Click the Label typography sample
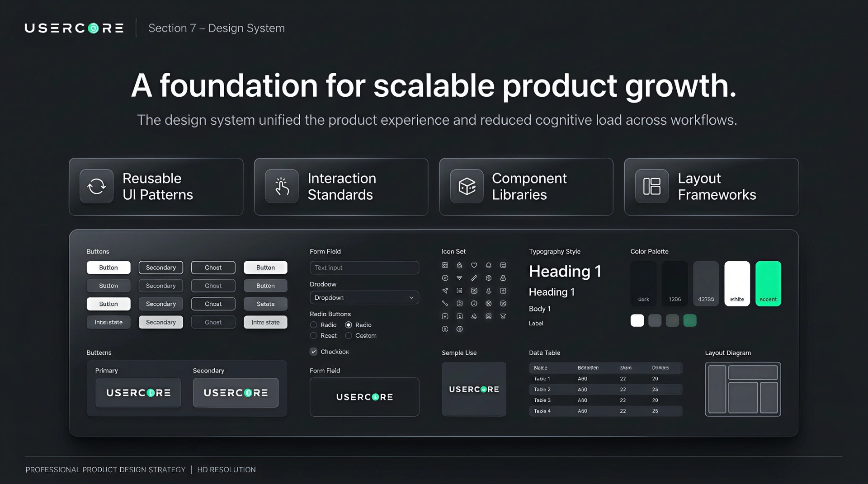 (x=536, y=323)
